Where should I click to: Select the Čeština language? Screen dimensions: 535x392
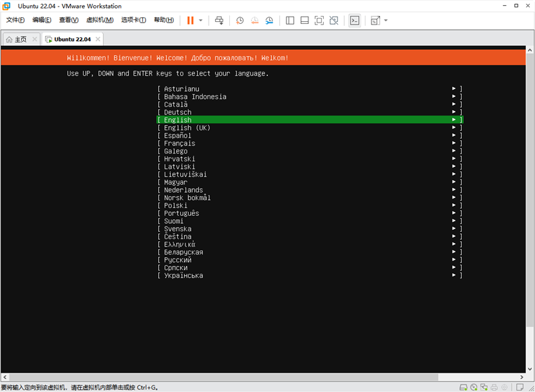pyautogui.click(x=310, y=237)
